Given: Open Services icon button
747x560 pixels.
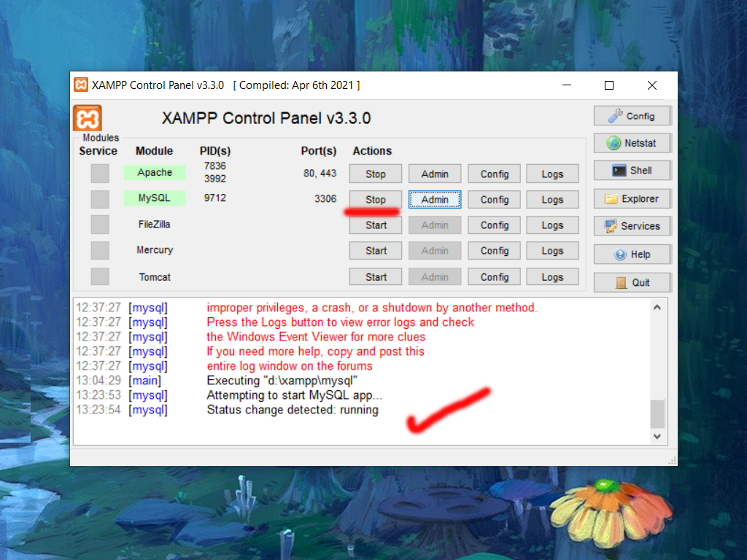Looking at the screenshot, I should tap(632, 226).
